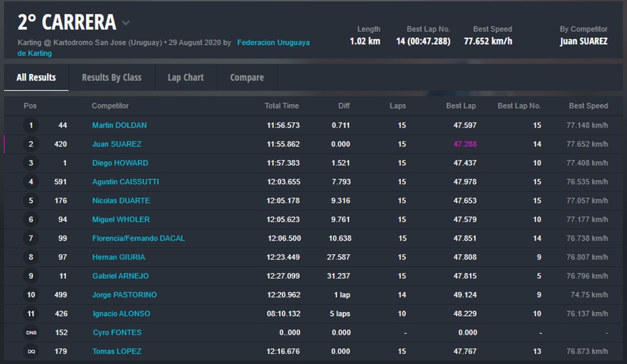Screen dimensions: 627x364
Task: Click Juan SUAREZ in results table
Action: pyautogui.click(x=117, y=144)
